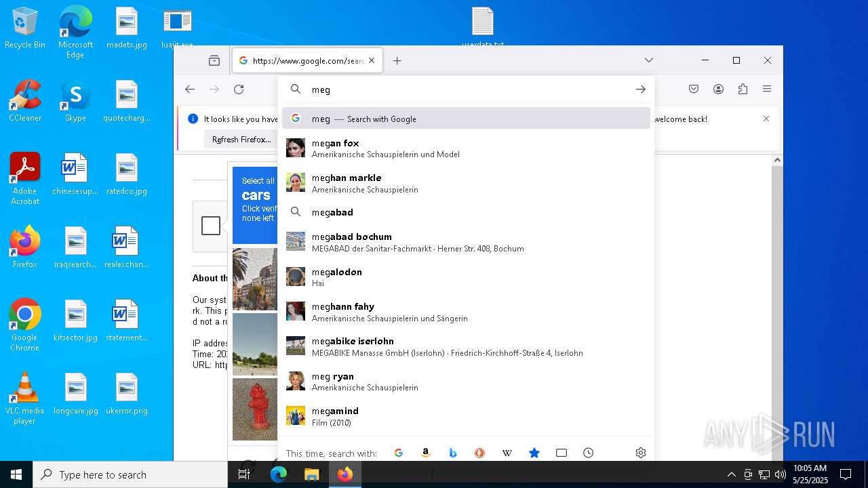Open Task View on the taskbar
The height and width of the screenshot is (488, 868).
click(x=244, y=474)
